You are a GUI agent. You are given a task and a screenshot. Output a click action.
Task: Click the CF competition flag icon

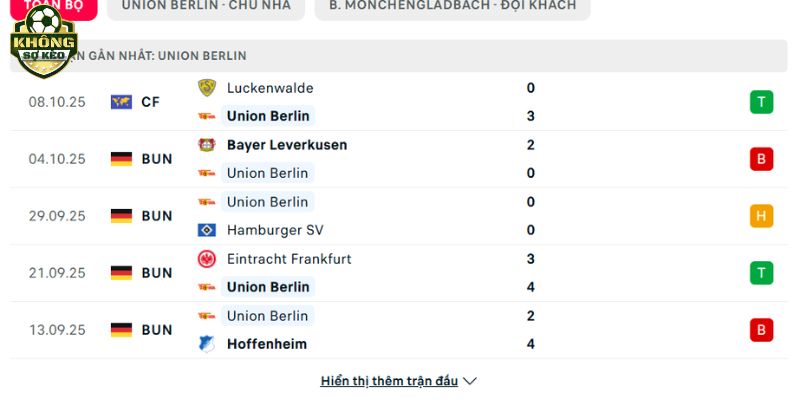tap(122, 102)
